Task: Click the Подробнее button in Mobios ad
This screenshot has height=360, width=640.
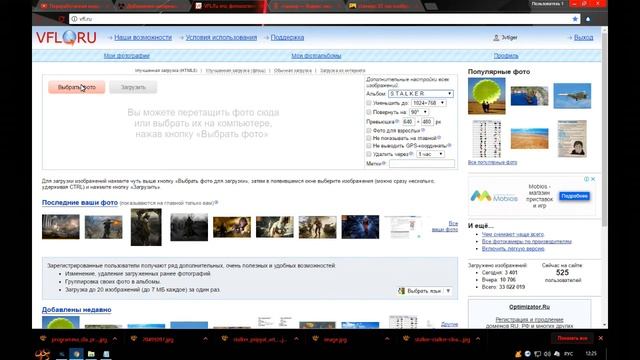Action: point(574,196)
